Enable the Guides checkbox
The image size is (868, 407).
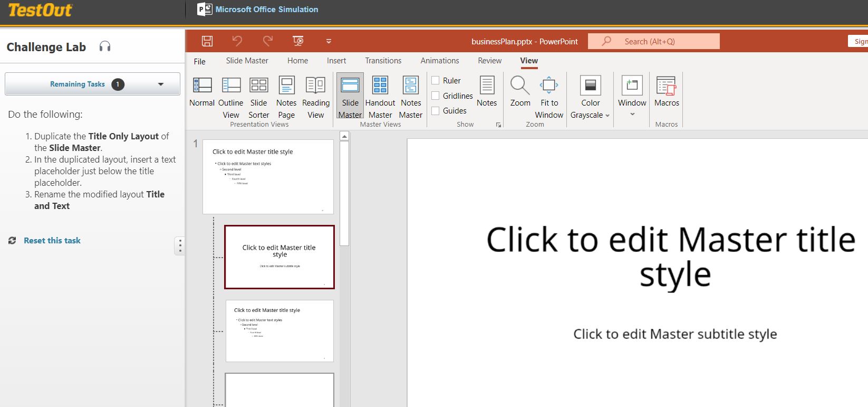pos(436,111)
